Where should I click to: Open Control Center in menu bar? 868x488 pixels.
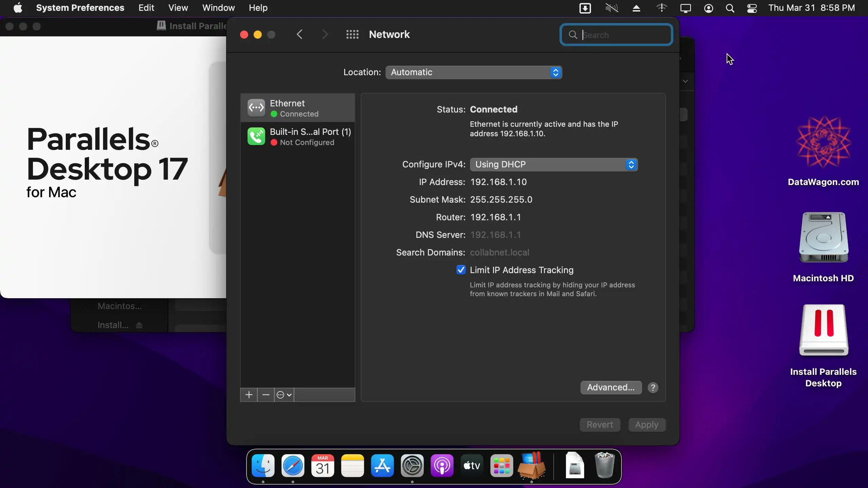tap(752, 8)
